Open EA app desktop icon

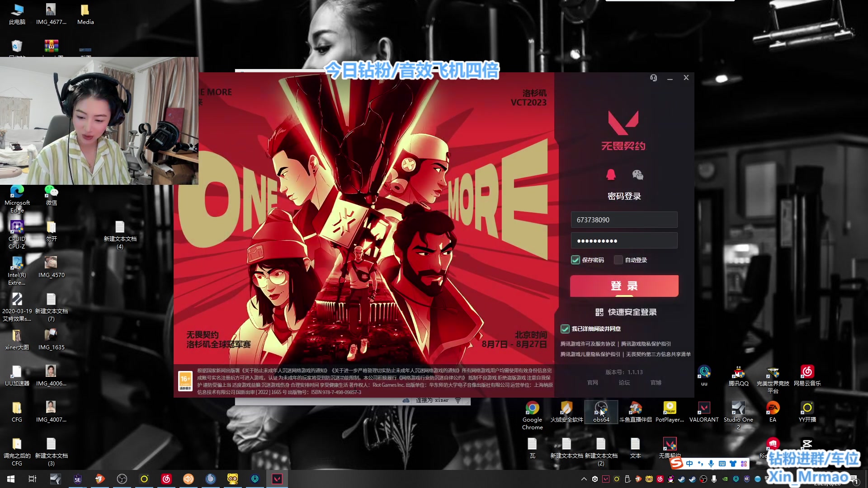pos(773,411)
